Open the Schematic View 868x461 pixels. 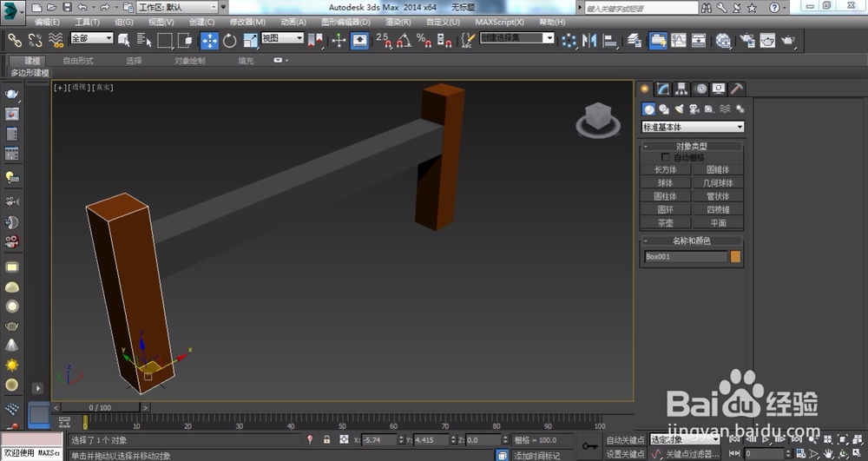(699, 40)
